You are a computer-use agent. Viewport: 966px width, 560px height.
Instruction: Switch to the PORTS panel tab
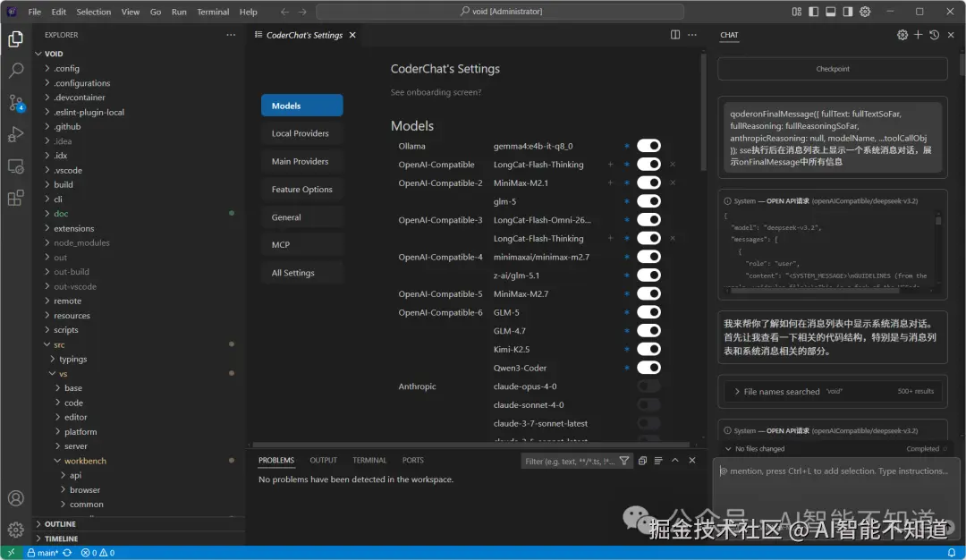(412, 460)
